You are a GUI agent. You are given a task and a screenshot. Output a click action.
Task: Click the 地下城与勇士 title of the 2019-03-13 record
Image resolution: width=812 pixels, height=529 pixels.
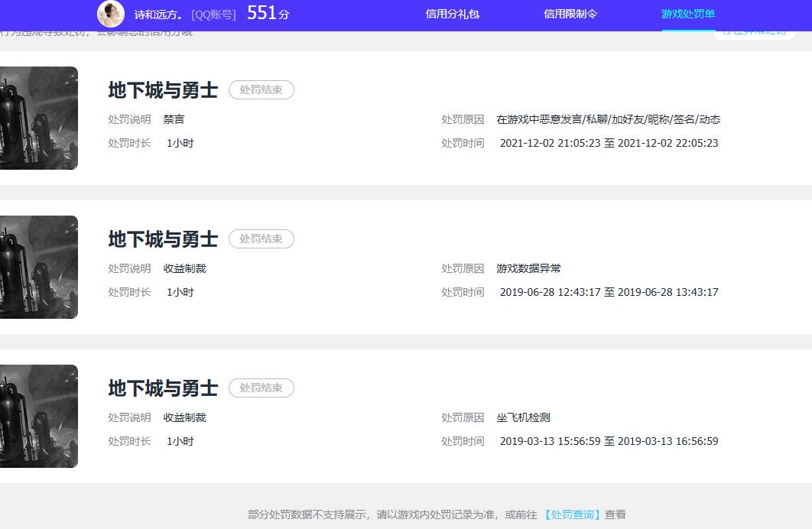(163, 388)
